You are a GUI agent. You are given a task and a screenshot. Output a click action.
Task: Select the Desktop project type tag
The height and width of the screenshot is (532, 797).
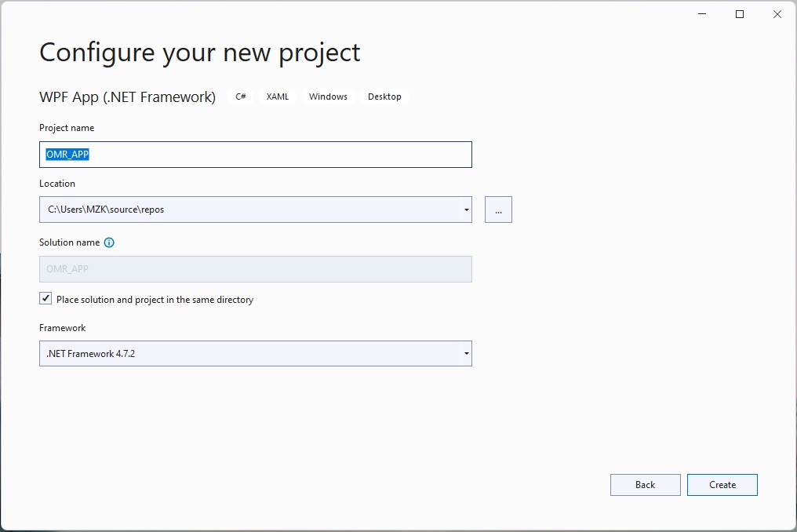point(384,96)
